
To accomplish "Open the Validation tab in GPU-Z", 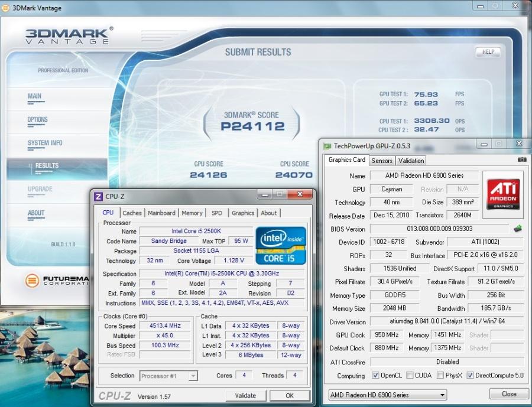I will point(411,161).
